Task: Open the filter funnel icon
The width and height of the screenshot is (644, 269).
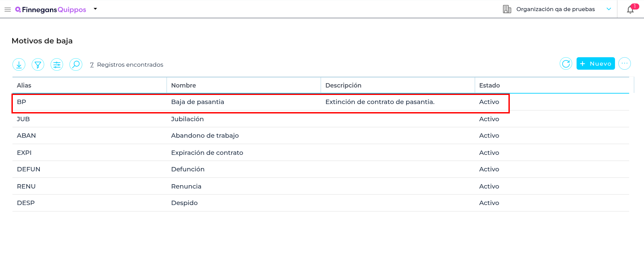Action: point(38,64)
